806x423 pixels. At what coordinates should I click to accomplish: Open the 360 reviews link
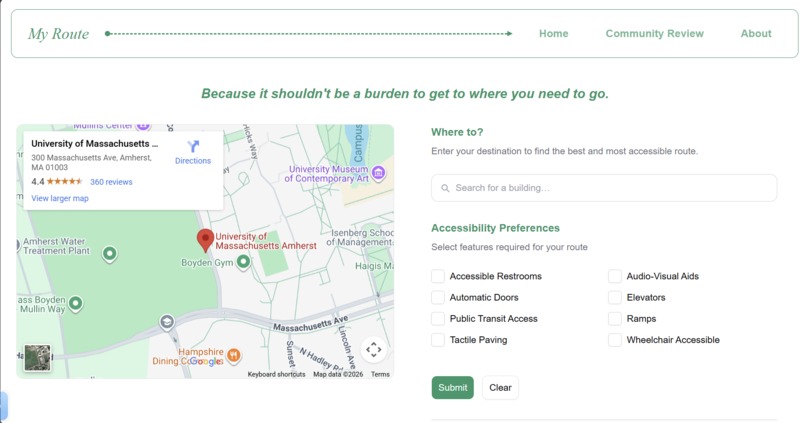[x=111, y=182]
